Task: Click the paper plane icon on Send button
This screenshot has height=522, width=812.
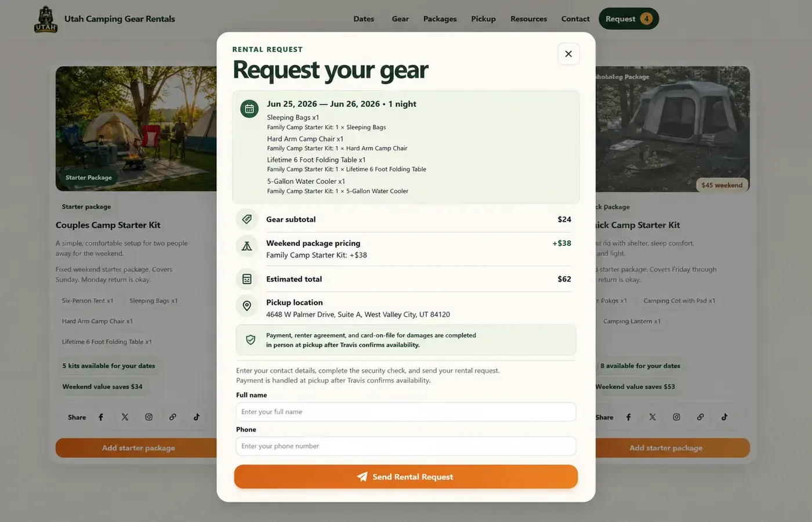Action: (362, 477)
